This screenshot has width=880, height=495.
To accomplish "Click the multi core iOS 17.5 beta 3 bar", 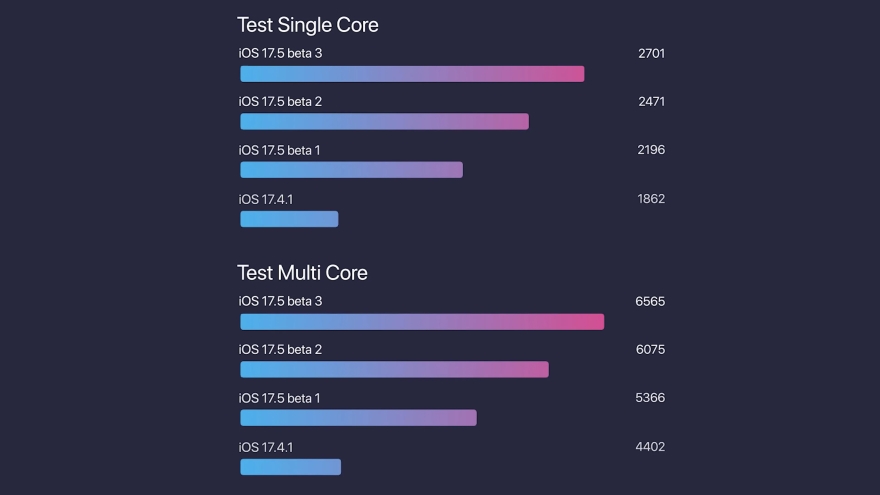I will coord(422,322).
